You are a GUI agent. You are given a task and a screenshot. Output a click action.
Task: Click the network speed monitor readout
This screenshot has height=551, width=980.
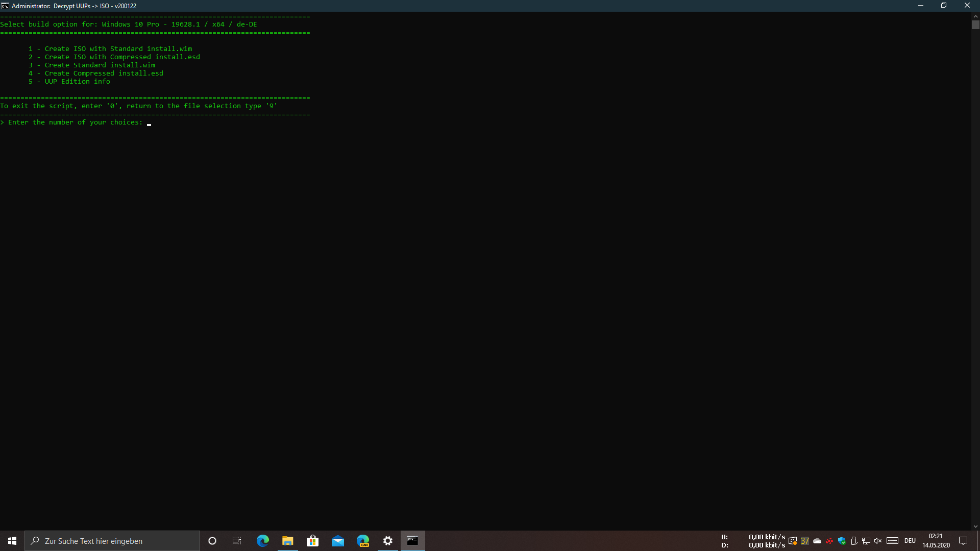click(753, 541)
